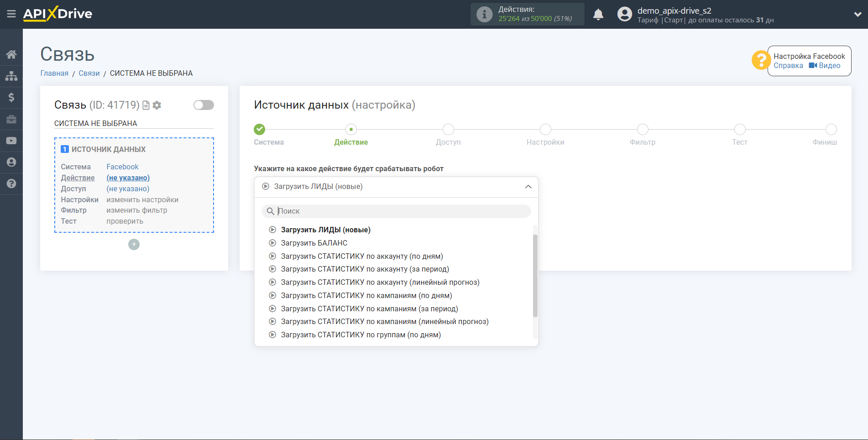868x440 pixels.
Task: Open the connection settings gear icon
Action: point(157,105)
